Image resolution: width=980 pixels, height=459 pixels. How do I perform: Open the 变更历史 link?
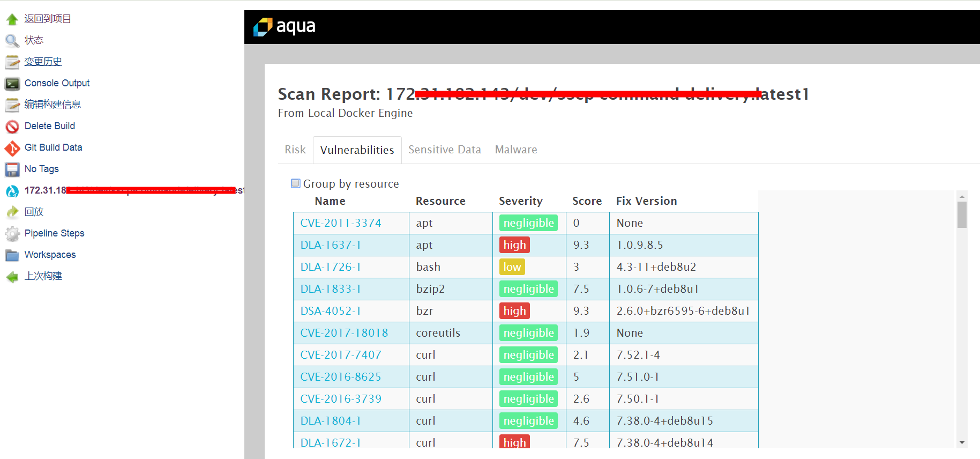pos(43,62)
